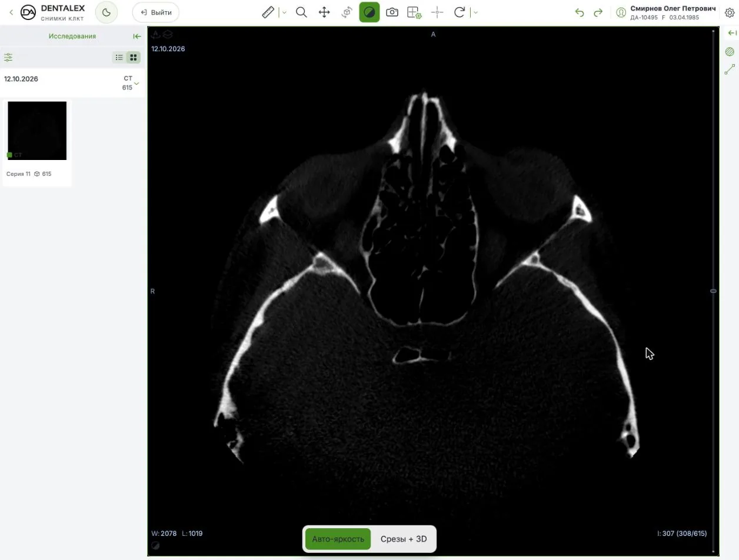Click the I: 307 (308/615) slice indicator

coord(682,534)
